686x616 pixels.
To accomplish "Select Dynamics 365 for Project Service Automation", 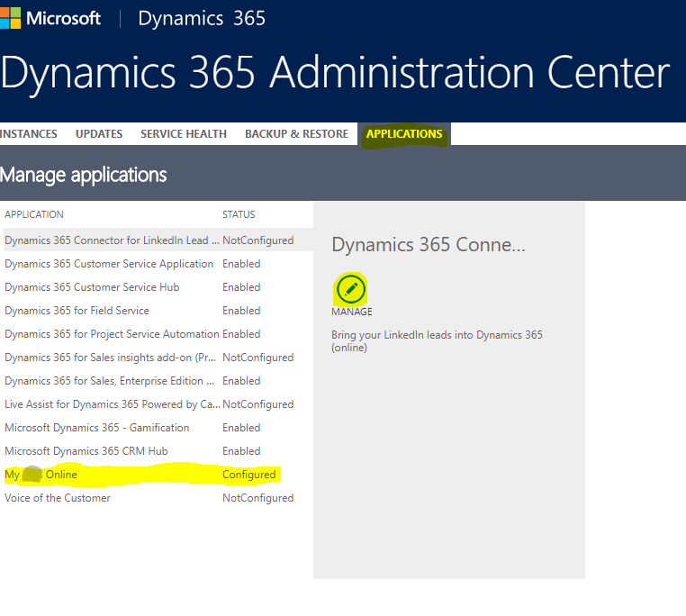I will 158,333.
